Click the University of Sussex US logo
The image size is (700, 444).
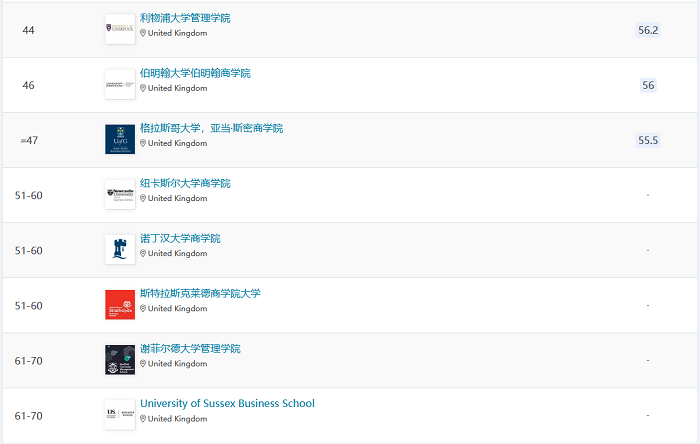coord(119,415)
